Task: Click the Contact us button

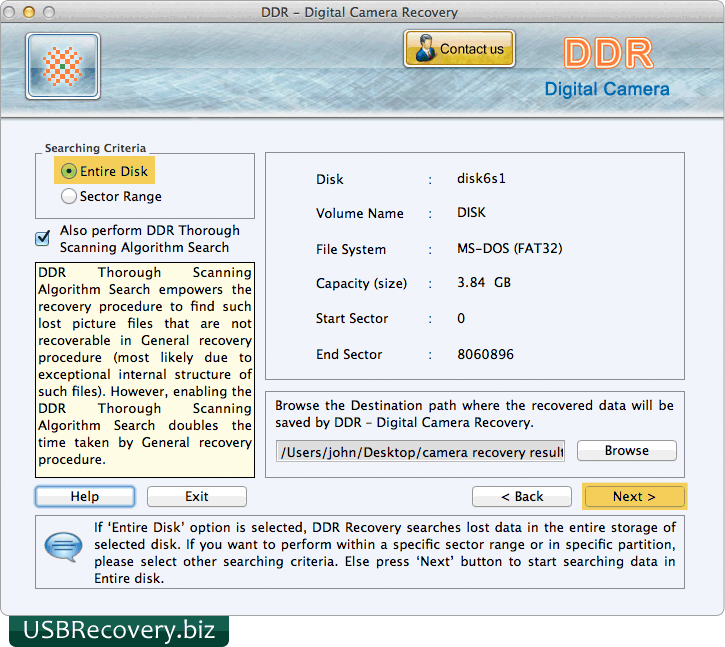Action: point(459,49)
